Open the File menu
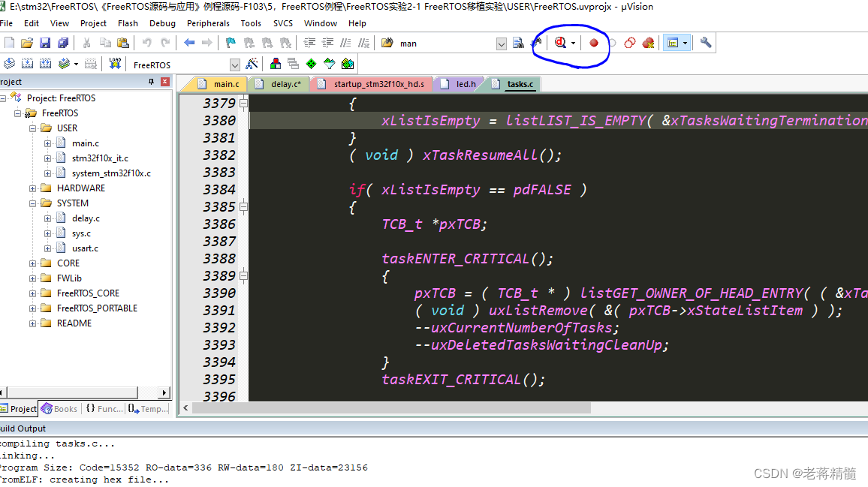Viewport: 868px width, 487px height. click(6, 23)
